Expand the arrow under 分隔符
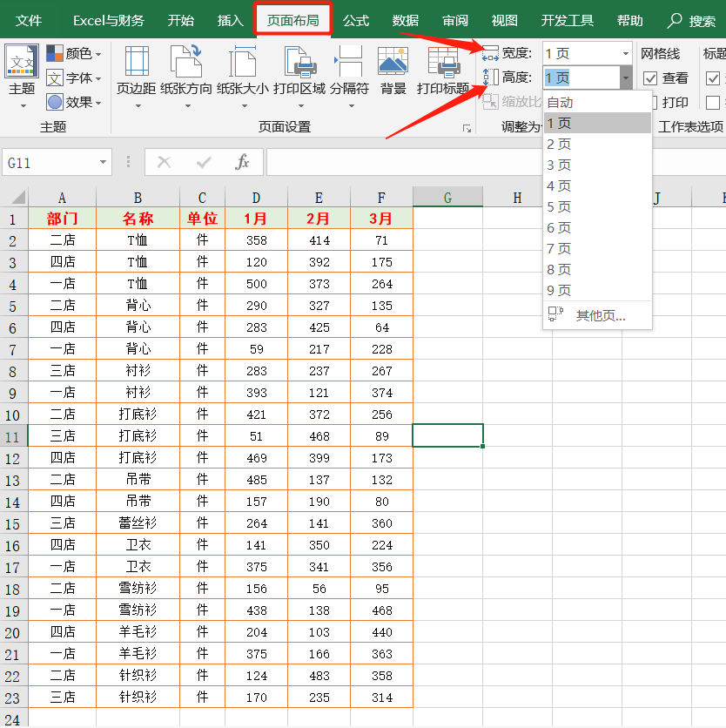This screenshot has width=726, height=728. point(352,106)
